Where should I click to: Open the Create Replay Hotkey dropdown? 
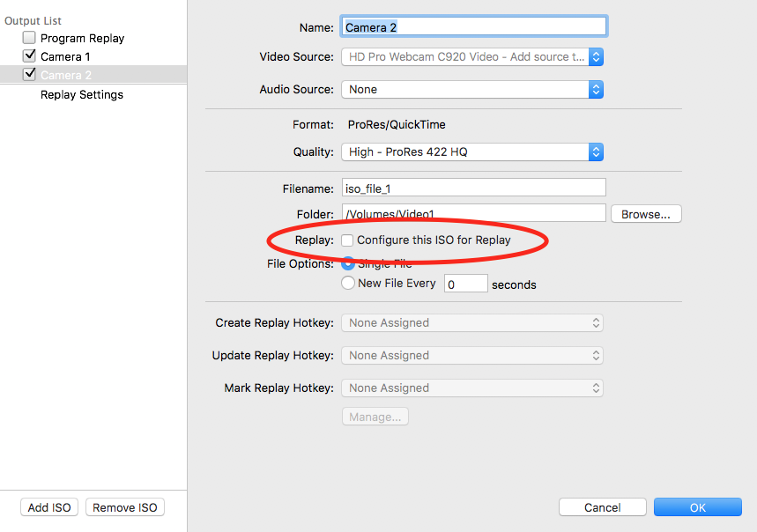tap(471, 322)
